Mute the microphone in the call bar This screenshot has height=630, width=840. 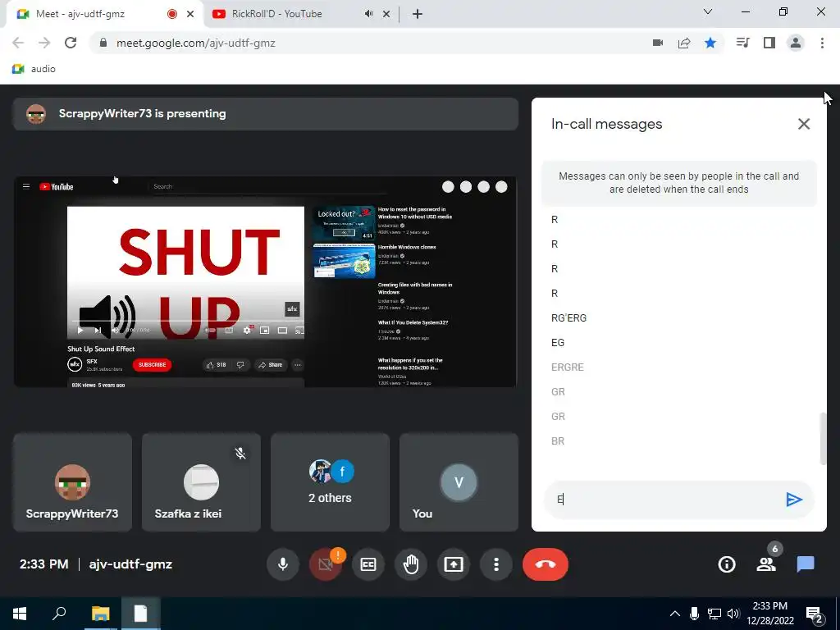click(283, 564)
